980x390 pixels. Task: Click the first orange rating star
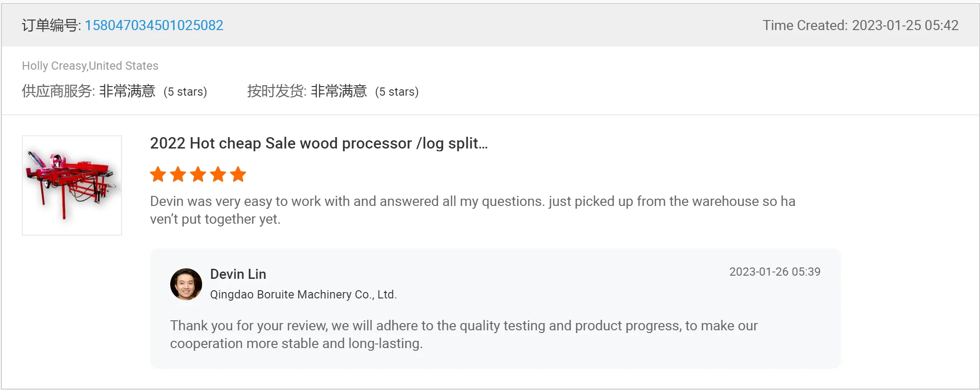tap(158, 174)
